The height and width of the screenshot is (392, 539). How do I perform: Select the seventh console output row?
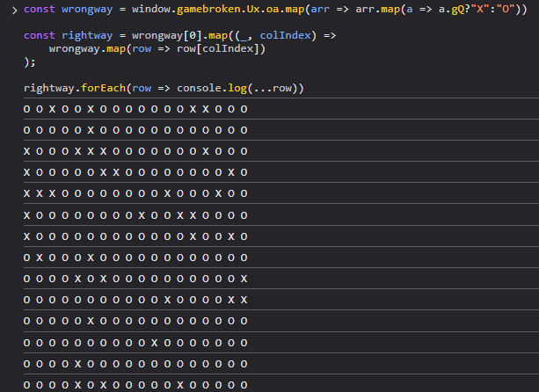[x=135, y=236]
